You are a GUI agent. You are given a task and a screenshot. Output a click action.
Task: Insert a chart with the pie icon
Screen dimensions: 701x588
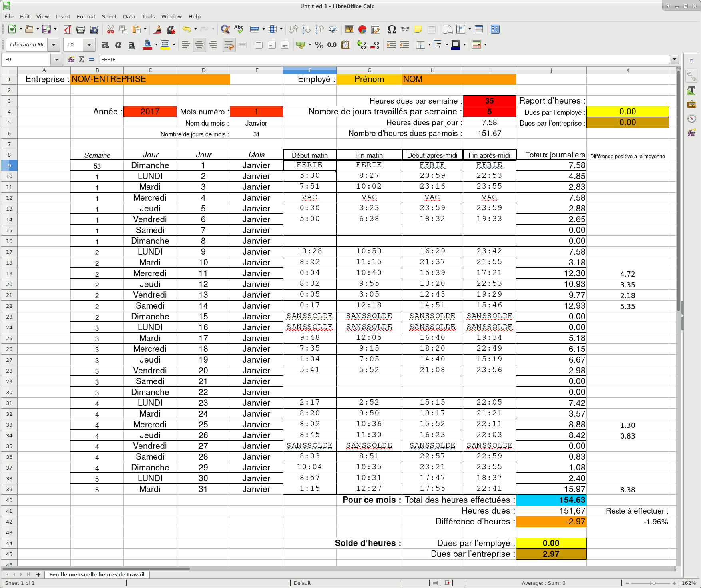click(x=362, y=29)
